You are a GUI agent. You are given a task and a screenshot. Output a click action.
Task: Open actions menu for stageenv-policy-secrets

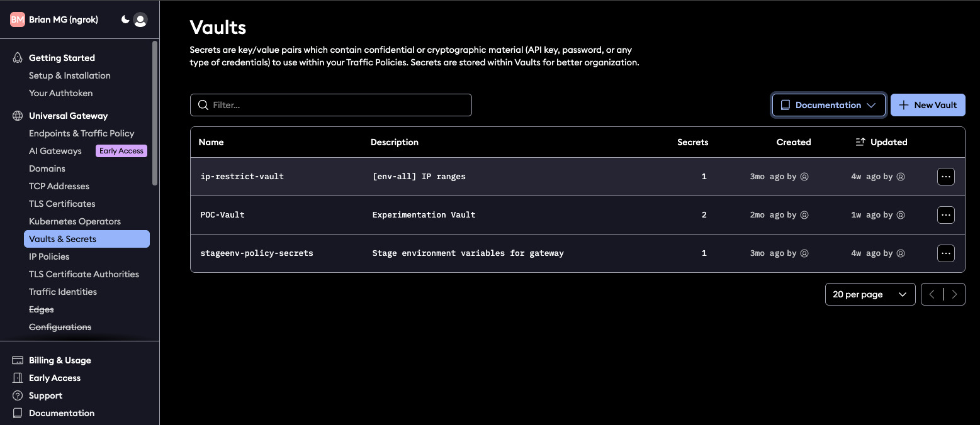pyautogui.click(x=945, y=253)
